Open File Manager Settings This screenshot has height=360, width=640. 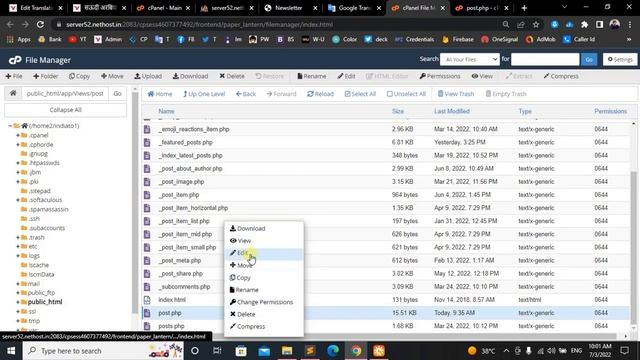(620, 60)
